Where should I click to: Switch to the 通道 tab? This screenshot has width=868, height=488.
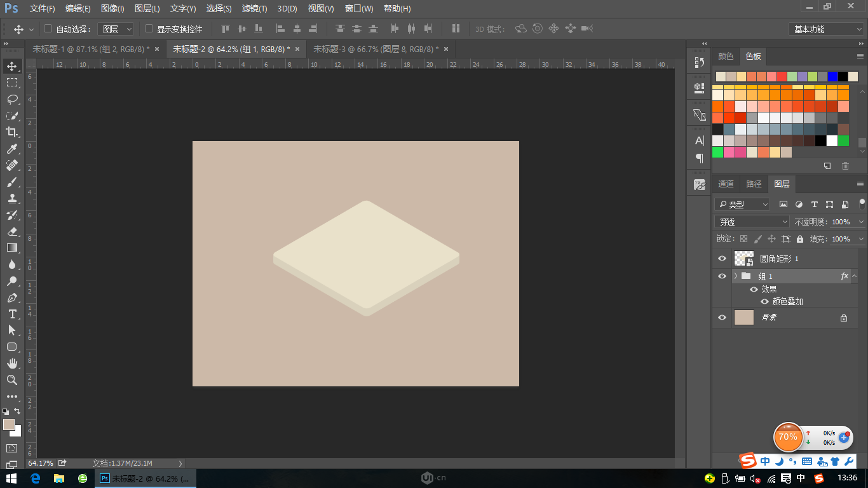(x=725, y=184)
